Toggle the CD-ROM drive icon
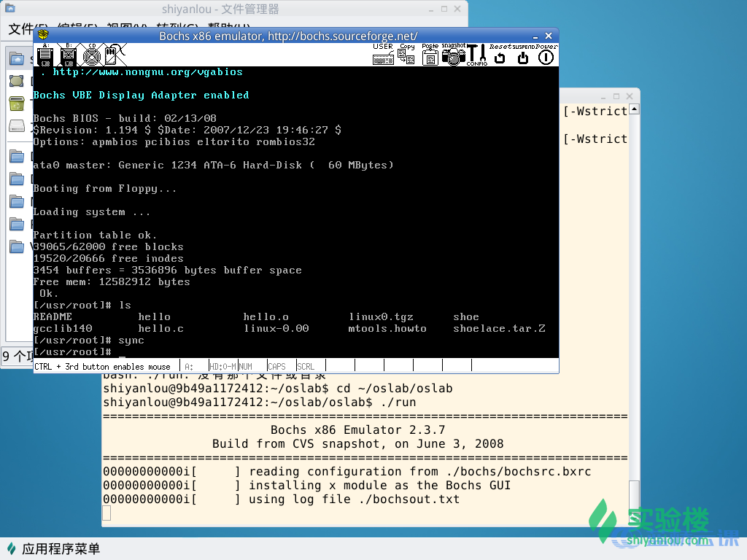747x560 pixels. pos(91,55)
